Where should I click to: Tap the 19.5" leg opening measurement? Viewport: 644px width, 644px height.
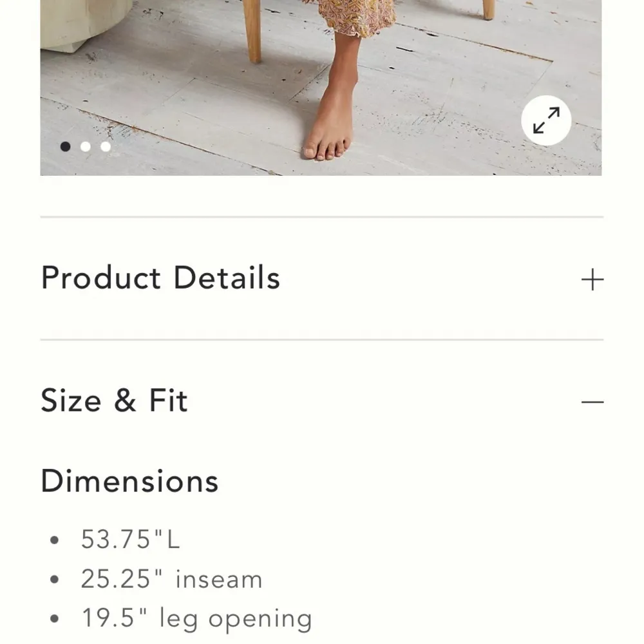pyautogui.click(x=196, y=619)
